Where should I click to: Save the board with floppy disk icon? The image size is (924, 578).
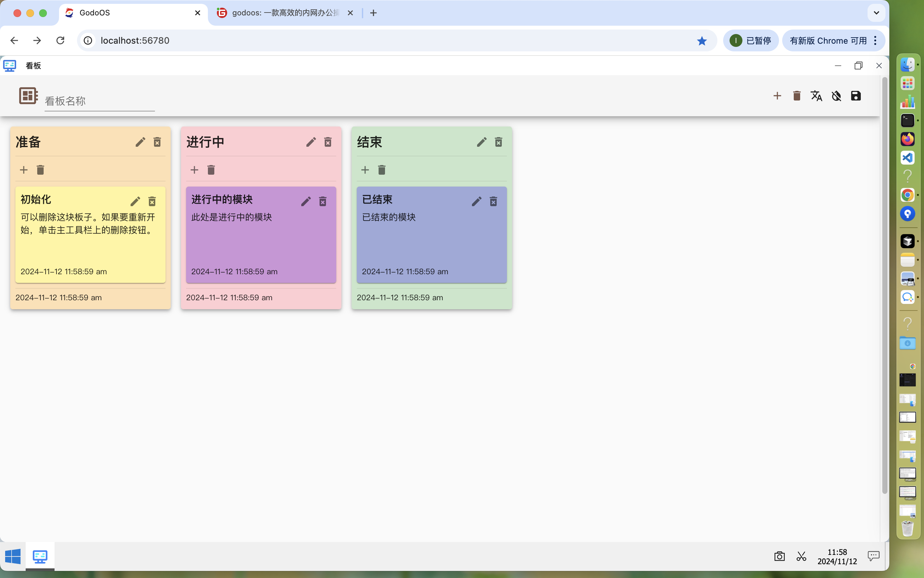856,96
